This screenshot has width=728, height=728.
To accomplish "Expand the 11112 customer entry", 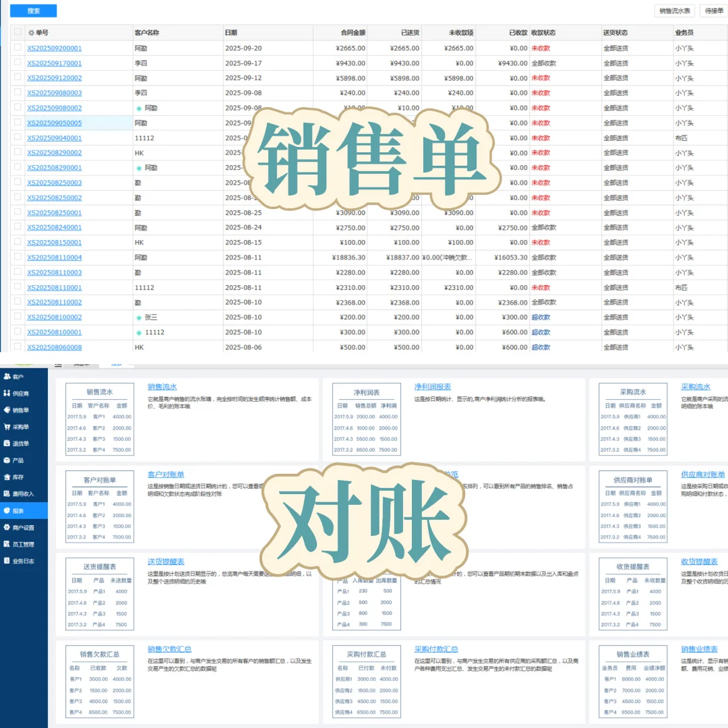I will pyautogui.click(x=138, y=332).
